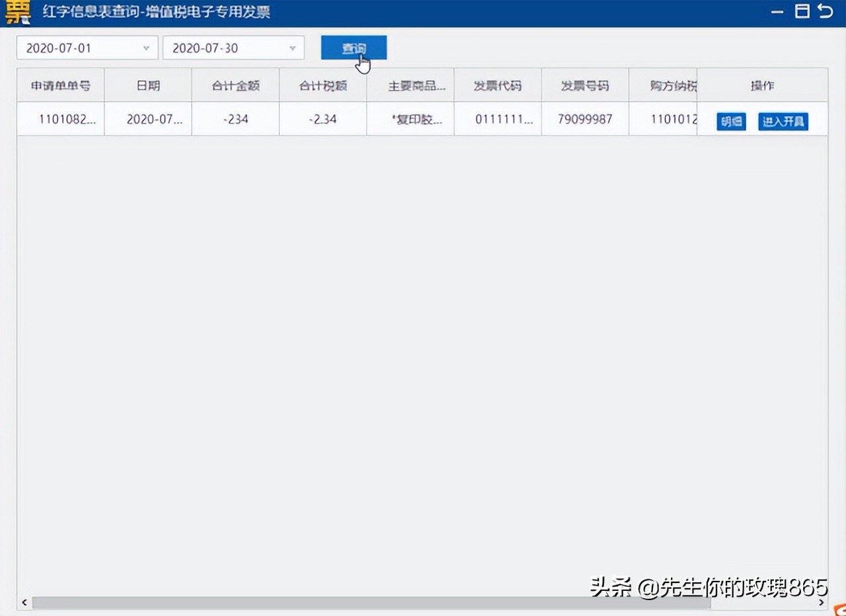Open the start date dropdown showing 2020-07-01
846x616 pixels.
[146, 48]
